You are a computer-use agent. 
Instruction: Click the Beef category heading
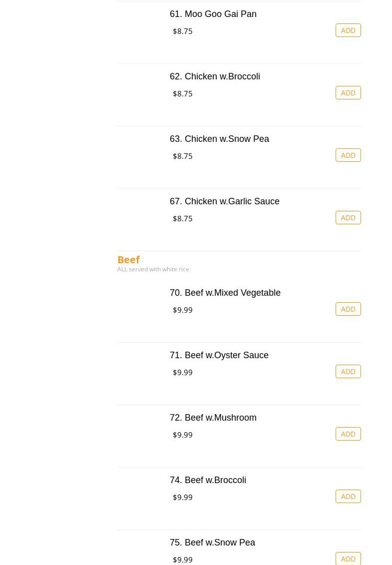click(128, 260)
